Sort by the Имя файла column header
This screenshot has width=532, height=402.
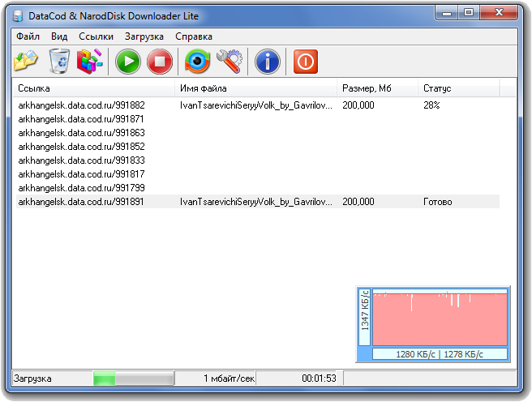pos(255,88)
